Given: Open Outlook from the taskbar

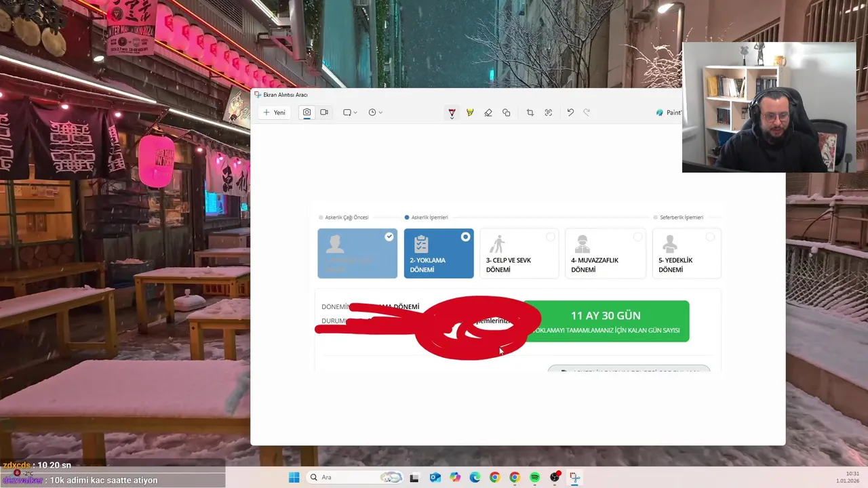Looking at the screenshot, I should point(435,477).
